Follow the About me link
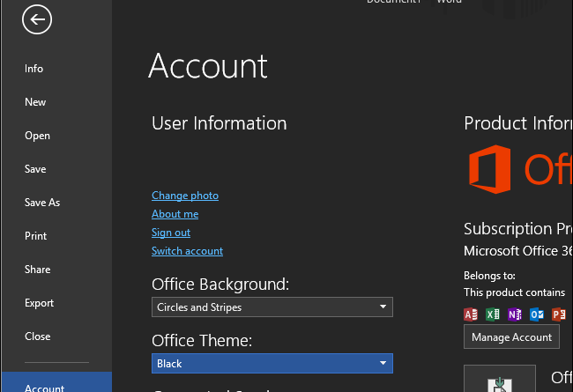Viewport: 573px width, 392px height. pyautogui.click(x=175, y=214)
